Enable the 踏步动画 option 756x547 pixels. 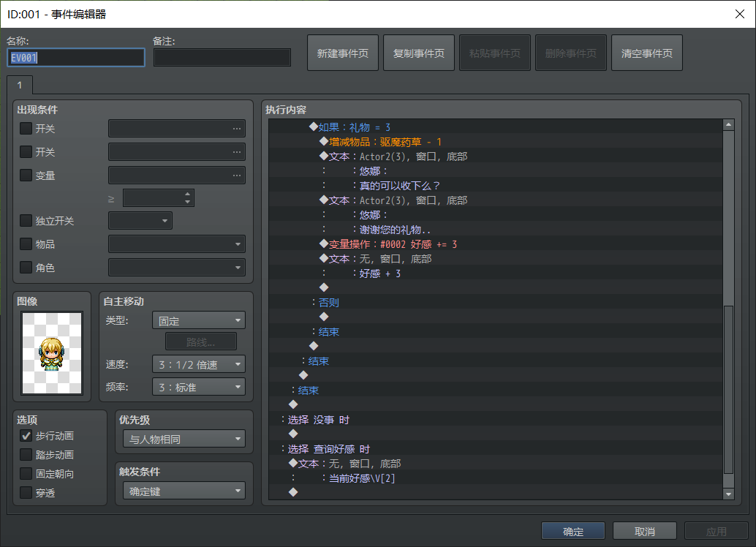click(x=26, y=455)
